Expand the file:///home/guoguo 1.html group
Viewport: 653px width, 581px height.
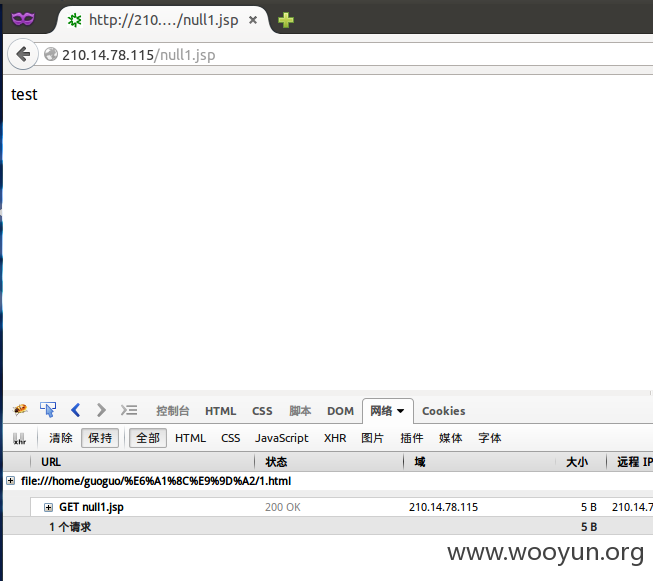tap(10, 481)
